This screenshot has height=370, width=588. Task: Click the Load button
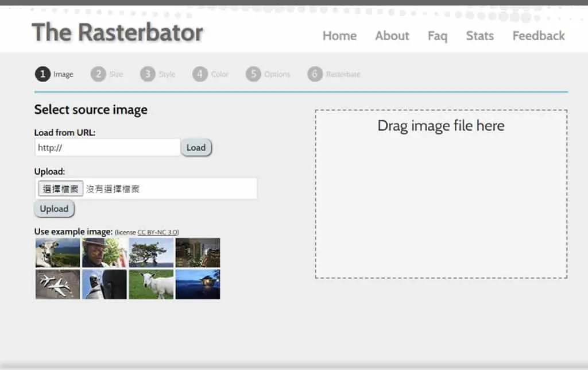click(x=196, y=148)
